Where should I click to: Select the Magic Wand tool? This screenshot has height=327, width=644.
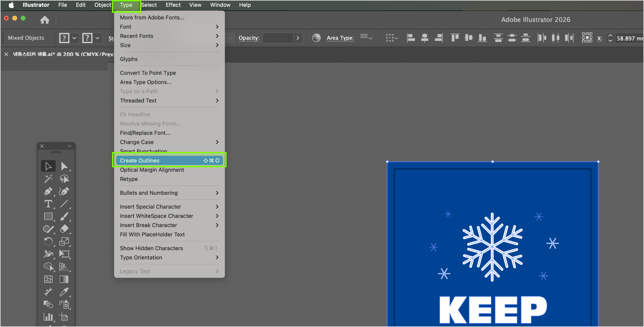click(48, 179)
